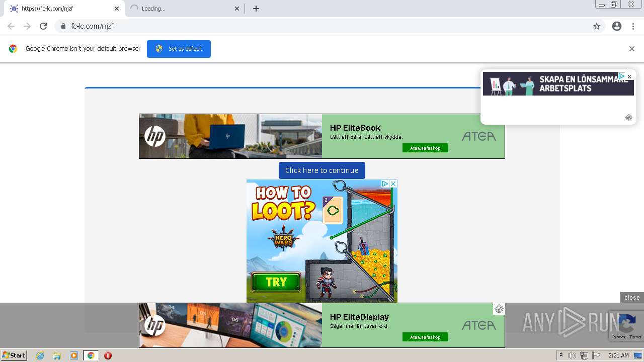Click the browser forward arrow
Image resolution: width=644 pixels, height=362 pixels.
coord(27,26)
